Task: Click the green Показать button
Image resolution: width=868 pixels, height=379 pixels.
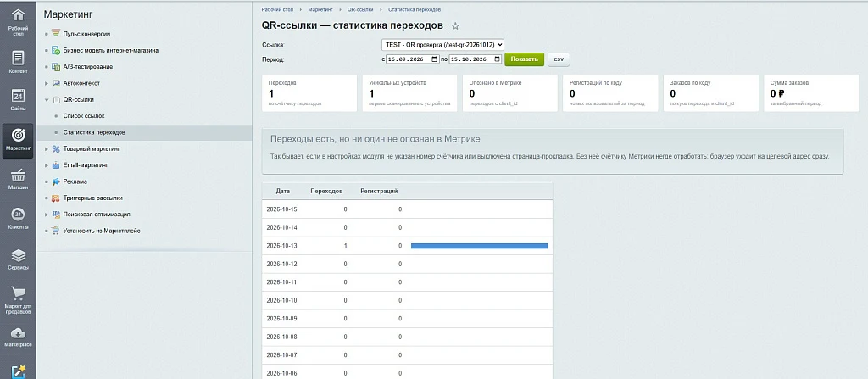Action: pos(524,59)
